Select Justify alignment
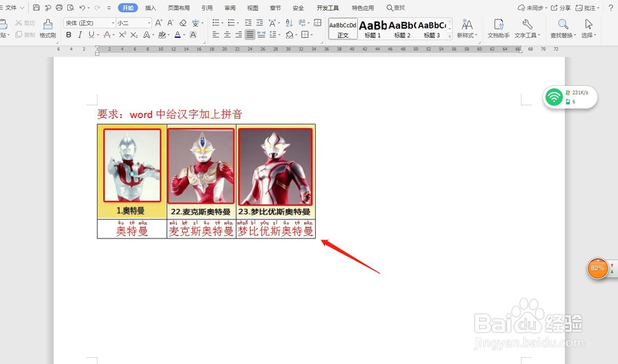Image resolution: width=618 pixels, height=364 pixels. point(250,35)
